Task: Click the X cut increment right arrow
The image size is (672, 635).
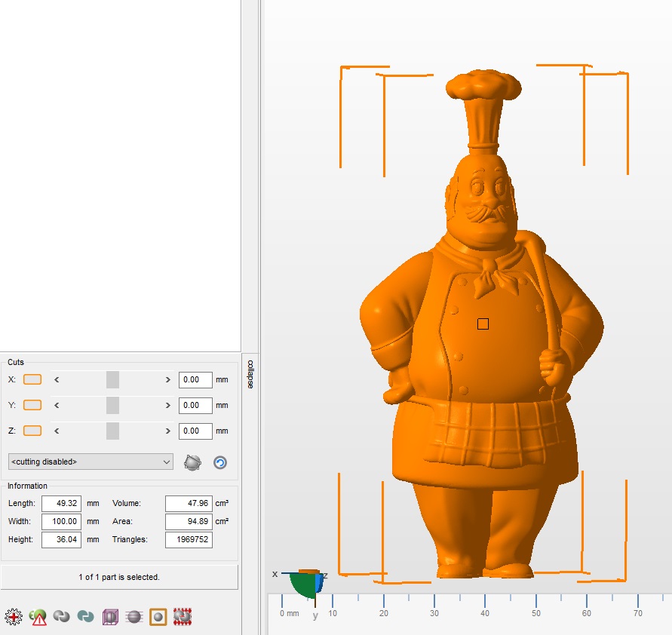Action: click(167, 379)
